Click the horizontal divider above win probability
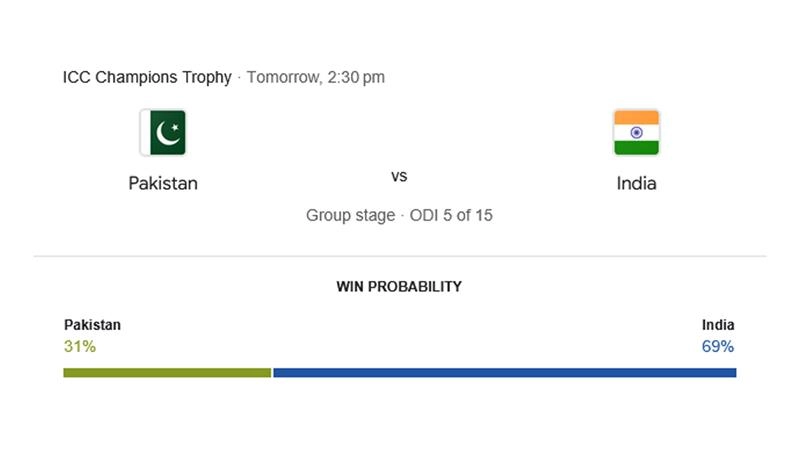This screenshot has width=800, height=450. click(x=400, y=257)
